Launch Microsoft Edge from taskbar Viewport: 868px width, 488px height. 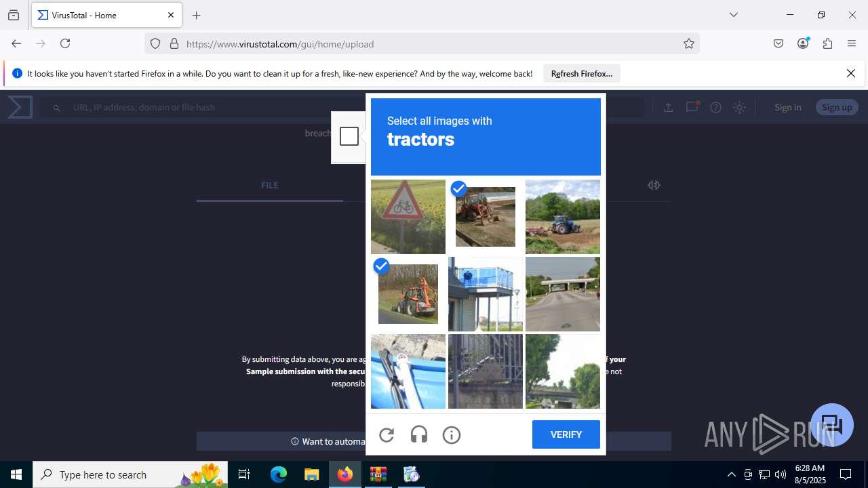point(279,474)
